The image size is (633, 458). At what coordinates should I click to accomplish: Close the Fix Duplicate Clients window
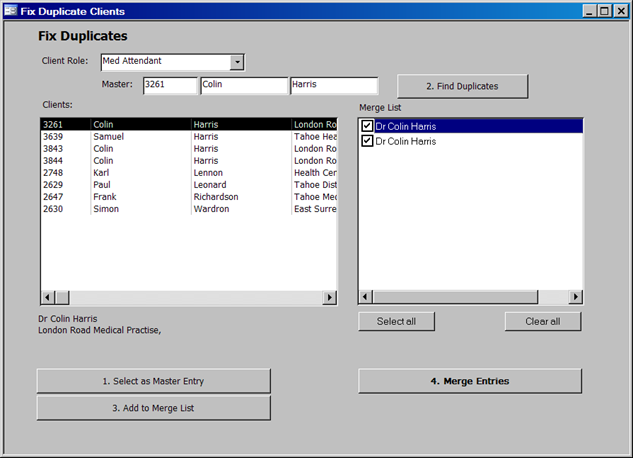621,11
